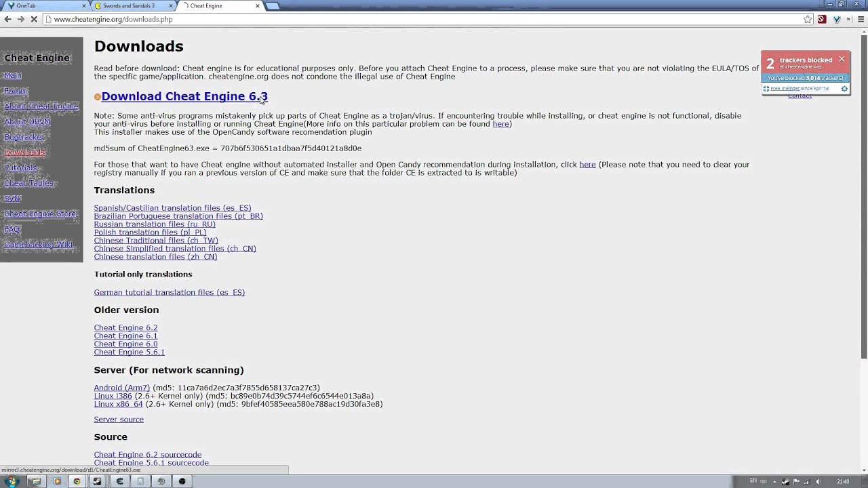Open the media player in the taskbar

57,481
